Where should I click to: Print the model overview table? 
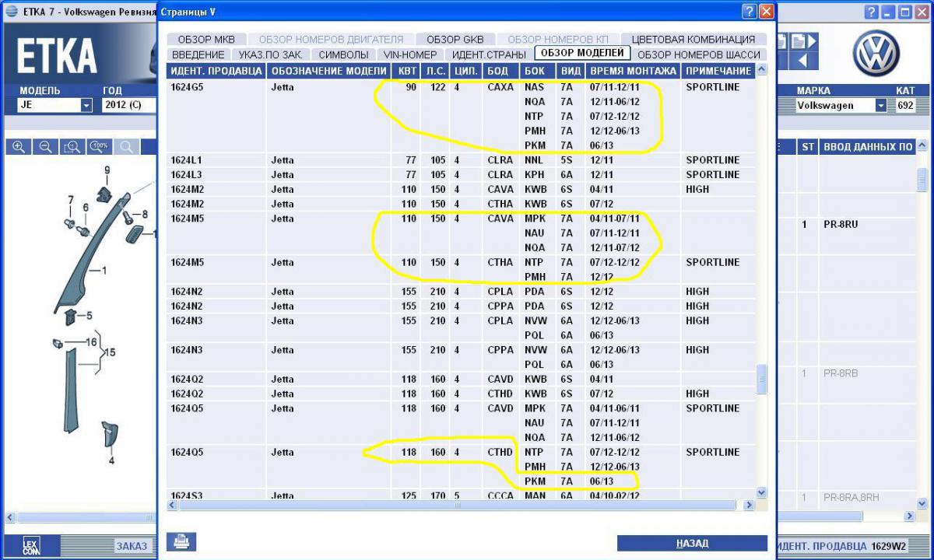pyautogui.click(x=181, y=541)
